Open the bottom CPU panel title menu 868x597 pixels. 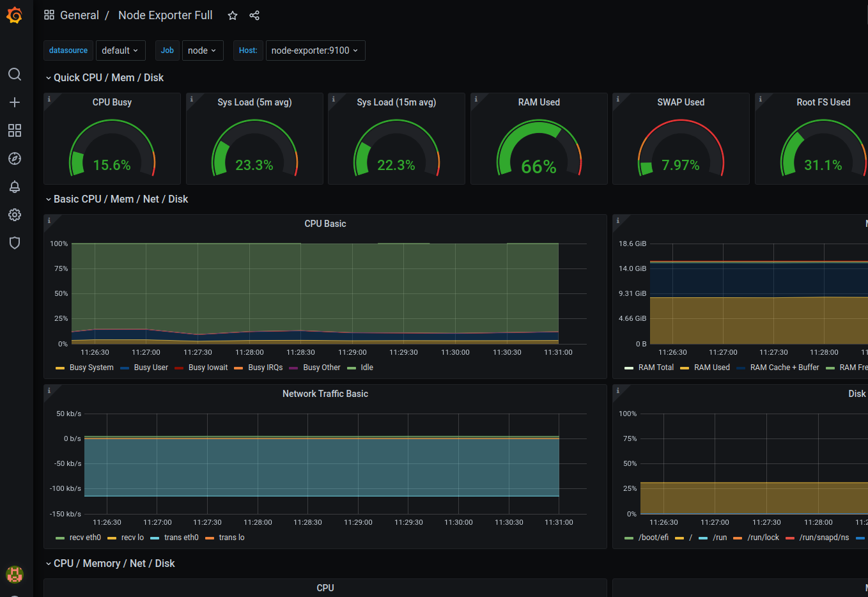click(325, 588)
